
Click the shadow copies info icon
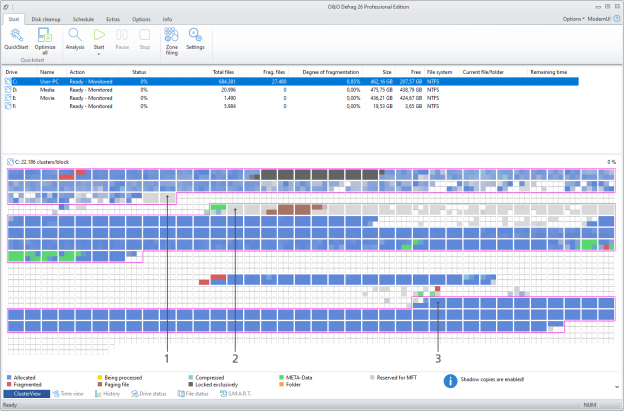pos(450,381)
